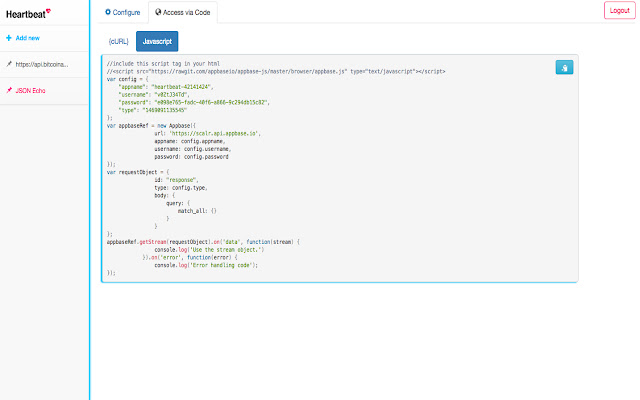640x400 pixels.
Task: Click the var requestObject line
Action: [x=138, y=172]
